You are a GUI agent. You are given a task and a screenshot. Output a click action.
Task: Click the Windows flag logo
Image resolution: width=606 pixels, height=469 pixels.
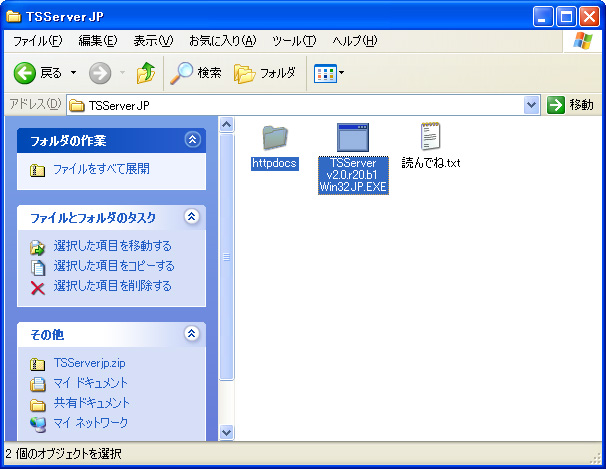pos(583,41)
